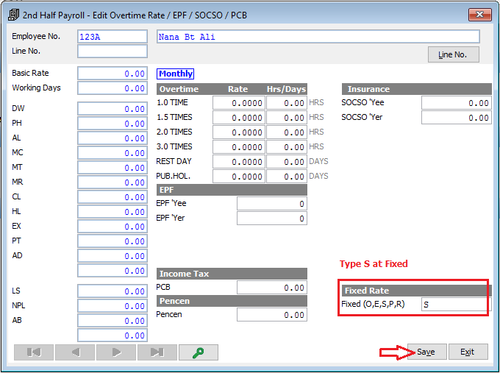This screenshot has height=373, width=500.
Task: Click the LS value field
Action: (112, 291)
